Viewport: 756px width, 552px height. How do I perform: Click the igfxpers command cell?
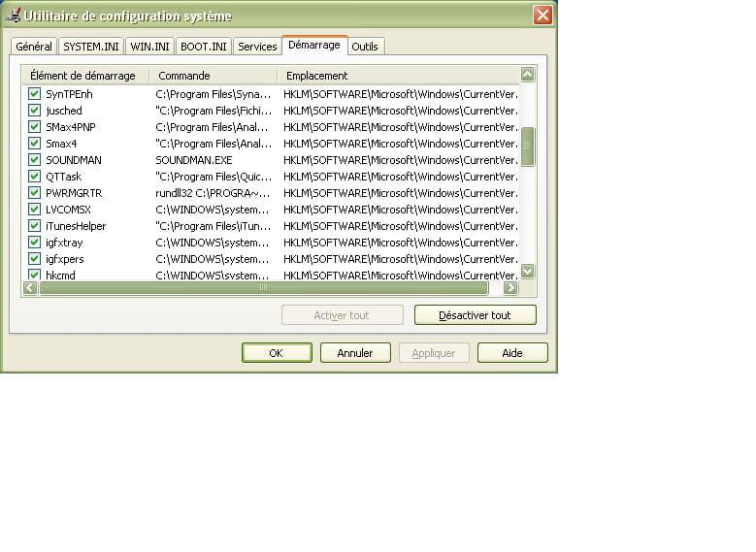pos(213,259)
